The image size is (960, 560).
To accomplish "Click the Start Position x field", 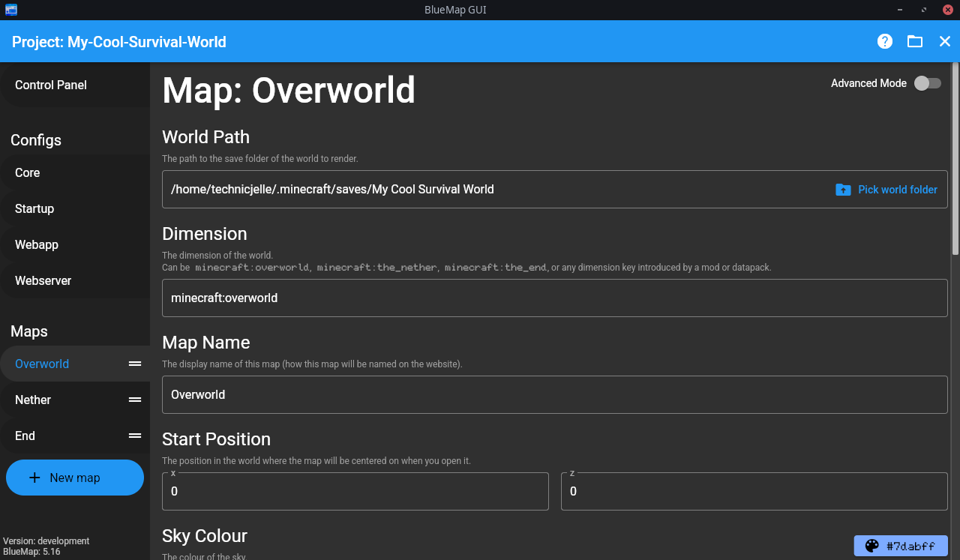I will (x=355, y=492).
